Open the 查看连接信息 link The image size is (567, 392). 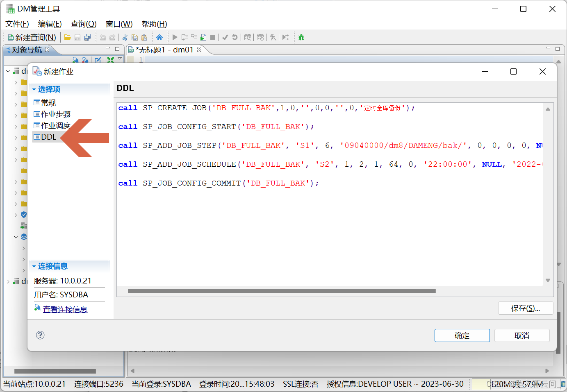pos(65,309)
